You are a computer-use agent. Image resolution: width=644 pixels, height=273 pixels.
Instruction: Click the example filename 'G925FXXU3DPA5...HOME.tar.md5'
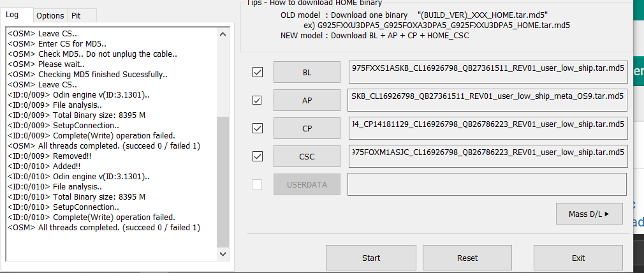444,25
